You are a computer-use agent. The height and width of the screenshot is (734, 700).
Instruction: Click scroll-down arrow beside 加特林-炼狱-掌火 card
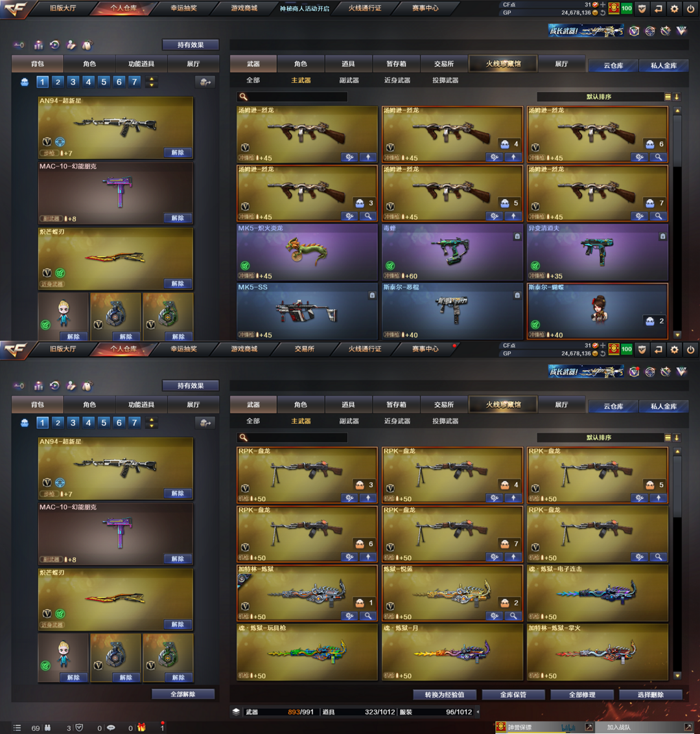677,676
